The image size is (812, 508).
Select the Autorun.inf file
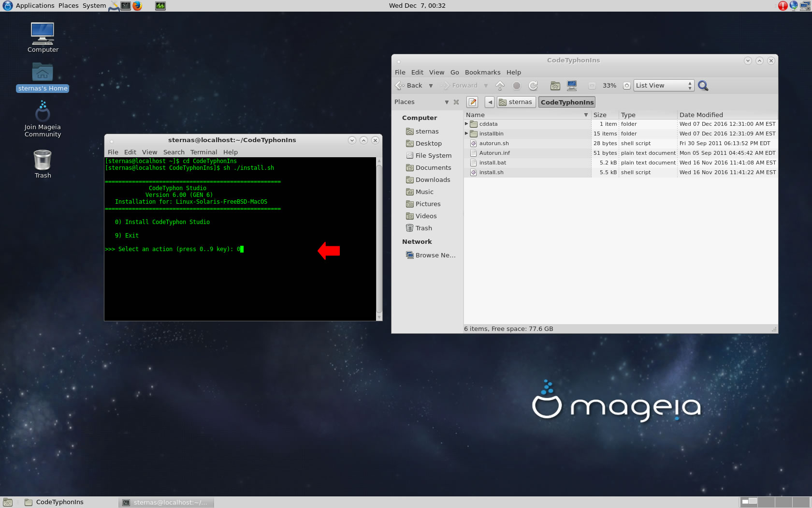(494, 153)
